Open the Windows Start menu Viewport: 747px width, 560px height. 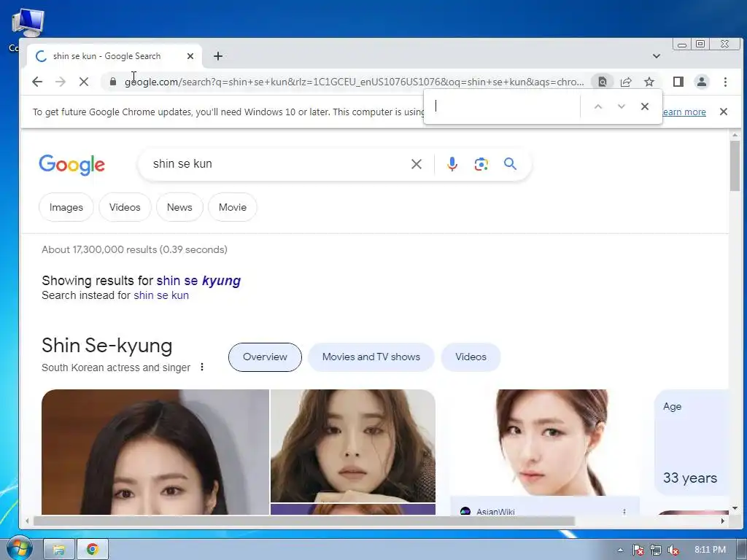click(x=19, y=548)
